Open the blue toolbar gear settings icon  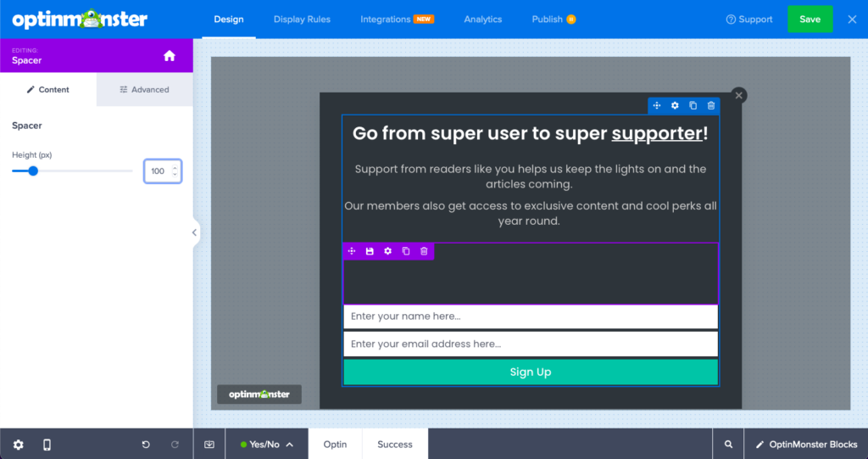pyautogui.click(x=675, y=106)
